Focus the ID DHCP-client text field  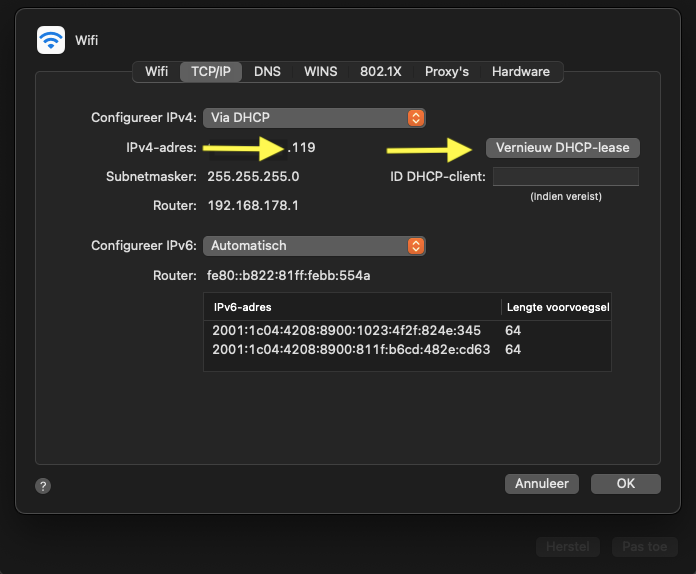click(565, 177)
